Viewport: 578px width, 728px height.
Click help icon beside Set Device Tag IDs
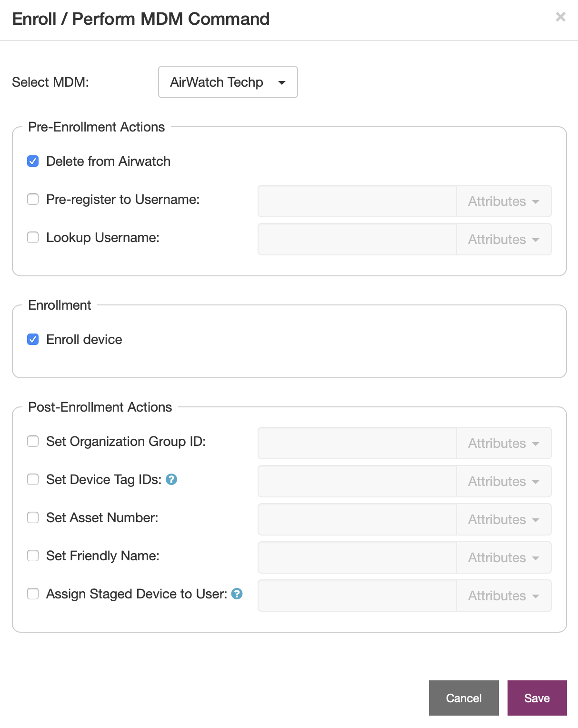(171, 479)
